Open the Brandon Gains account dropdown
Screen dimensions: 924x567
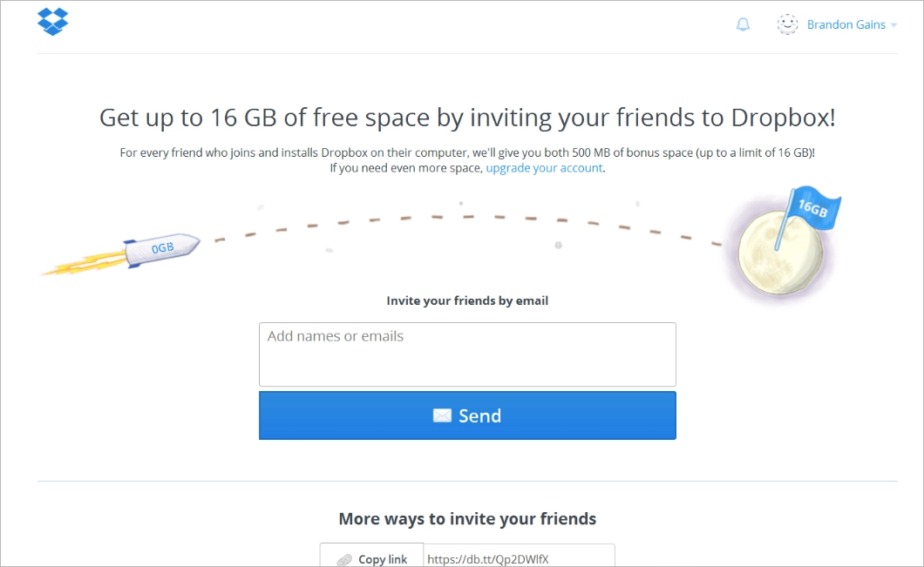(x=846, y=24)
